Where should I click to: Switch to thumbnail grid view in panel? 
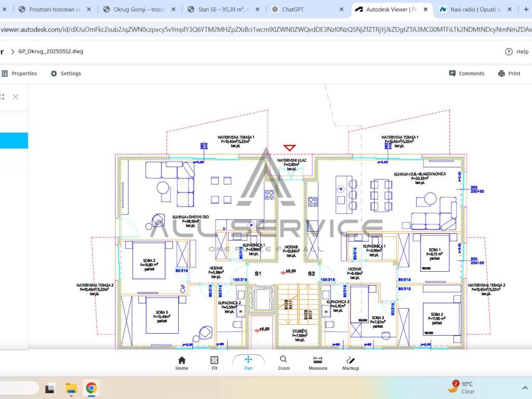tap(2, 97)
